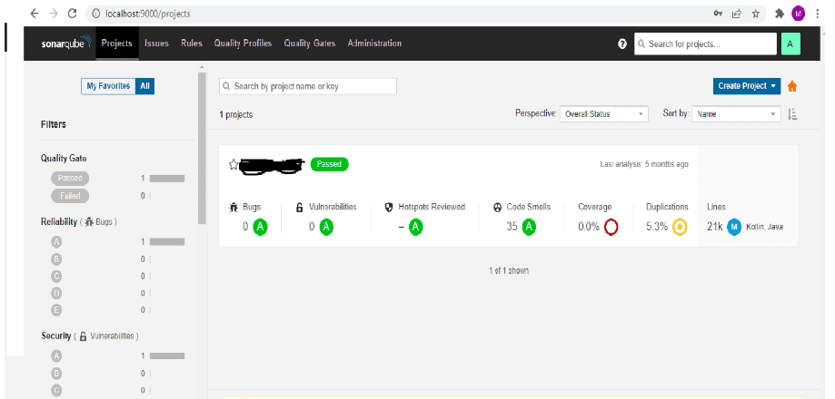The image size is (835, 399).
Task: Open the redacted project name link
Action: coord(272,166)
